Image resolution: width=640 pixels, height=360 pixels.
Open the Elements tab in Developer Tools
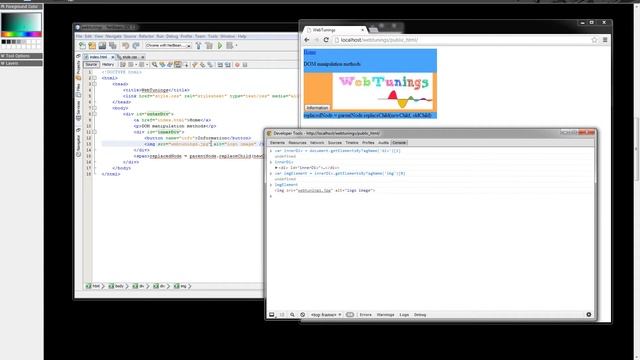point(277,143)
